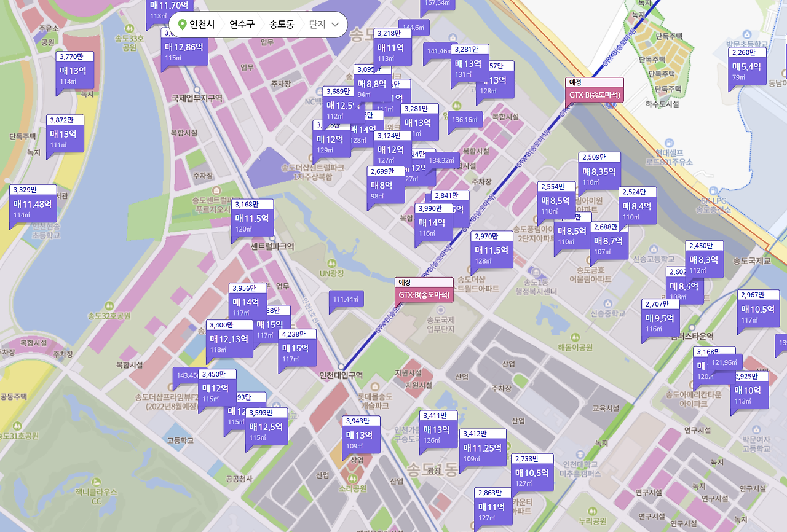Image resolution: width=787 pixels, height=532 pixels.
Task: Open the 3,329만 매 11.48억 marker
Action: pyautogui.click(x=33, y=204)
